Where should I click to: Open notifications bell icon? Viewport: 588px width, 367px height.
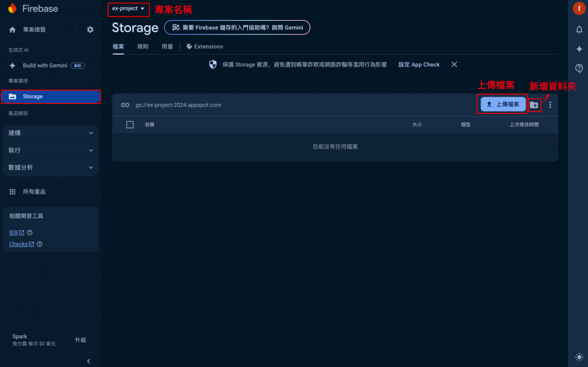(x=579, y=30)
